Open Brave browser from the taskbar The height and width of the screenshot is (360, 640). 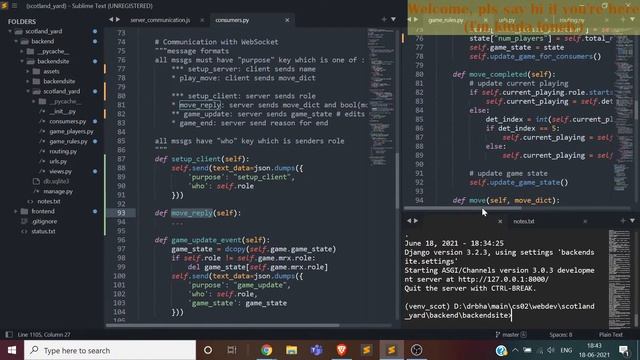[342, 350]
